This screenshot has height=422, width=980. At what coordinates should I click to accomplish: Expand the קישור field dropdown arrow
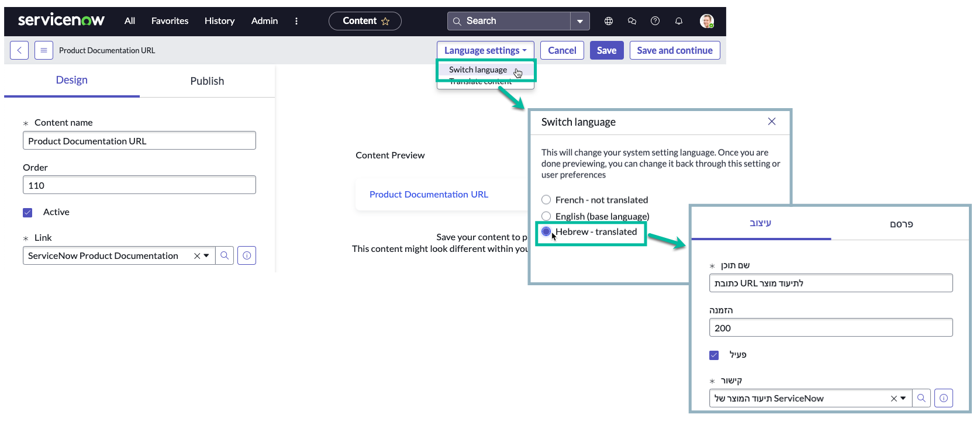(x=903, y=399)
